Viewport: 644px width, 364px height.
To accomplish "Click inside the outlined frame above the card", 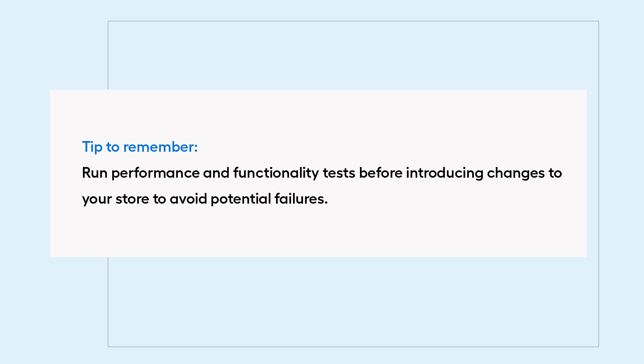I will 353,55.
